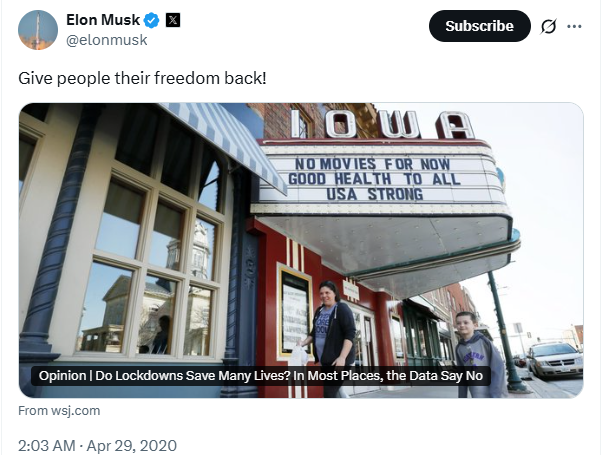
Task: Open Elon Musk's profile avatar
Action: [37, 29]
